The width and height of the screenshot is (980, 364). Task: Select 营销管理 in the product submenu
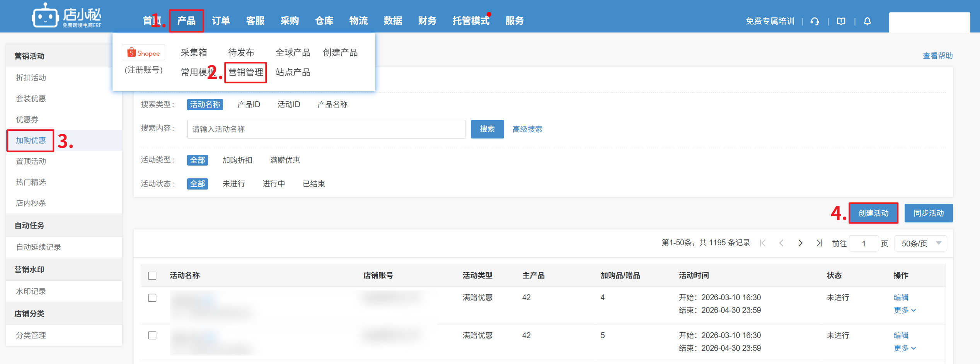(x=245, y=72)
